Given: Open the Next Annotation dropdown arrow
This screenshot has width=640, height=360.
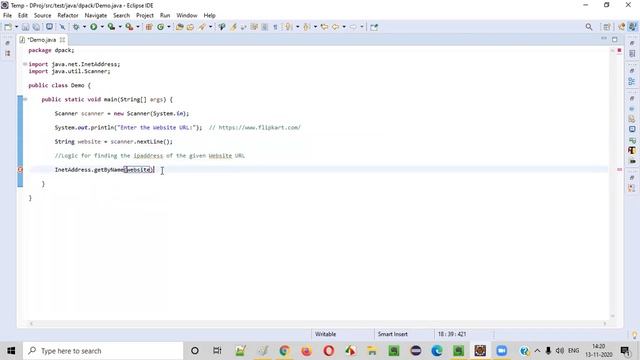Looking at the screenshot, I should (297, 27).
